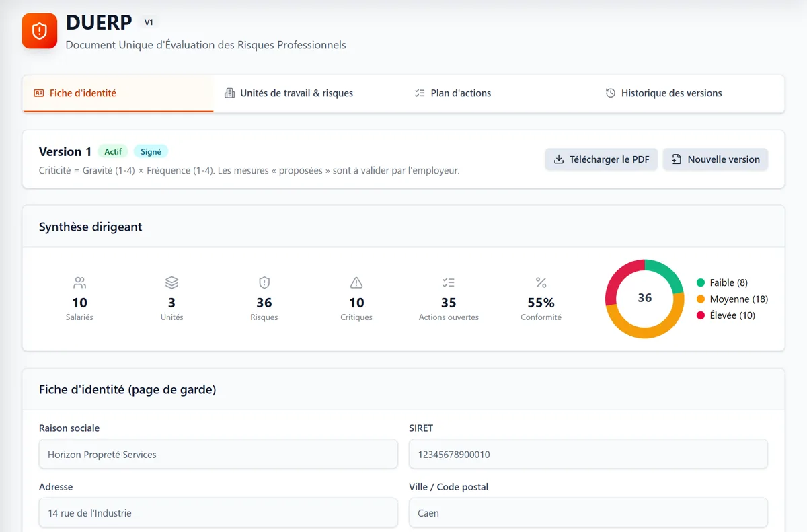Click the green Faible legend dot
This screenshot has height=532, width=807.
pos(701,283)
